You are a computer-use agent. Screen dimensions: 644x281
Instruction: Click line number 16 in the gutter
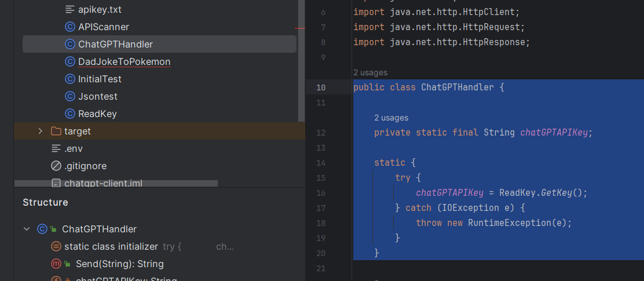[x=321, y=193]
